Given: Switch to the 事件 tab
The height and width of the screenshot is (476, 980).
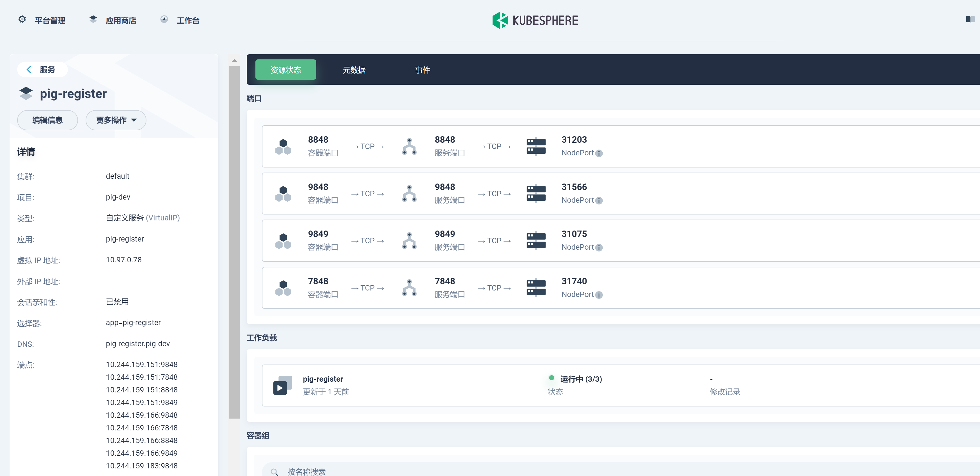Looking at the screenshot, I should click(x=422, y=70).
